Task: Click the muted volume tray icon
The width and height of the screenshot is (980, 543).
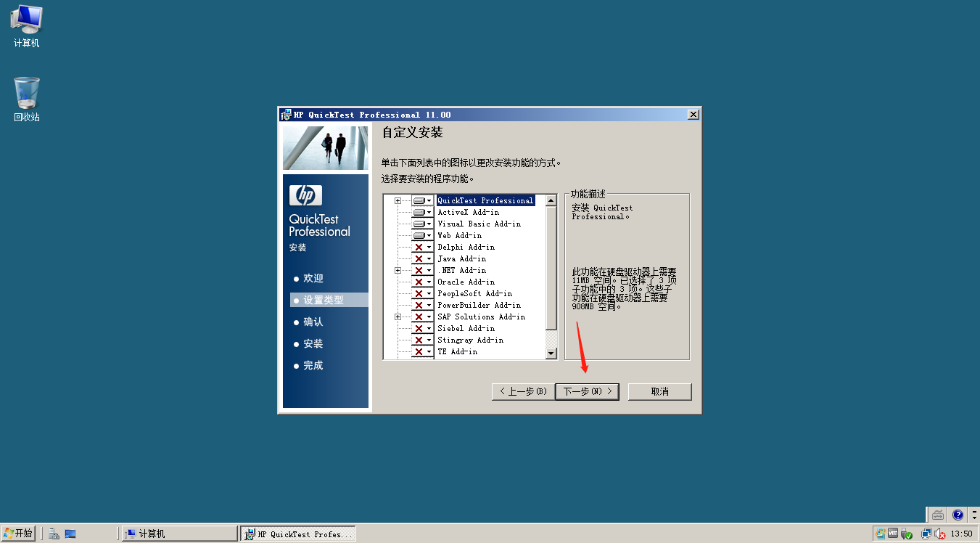Action: [939, 534]
